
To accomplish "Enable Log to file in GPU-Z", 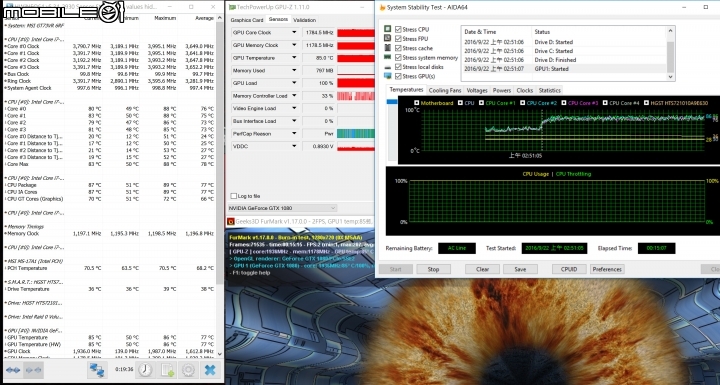I will point(234,196).
